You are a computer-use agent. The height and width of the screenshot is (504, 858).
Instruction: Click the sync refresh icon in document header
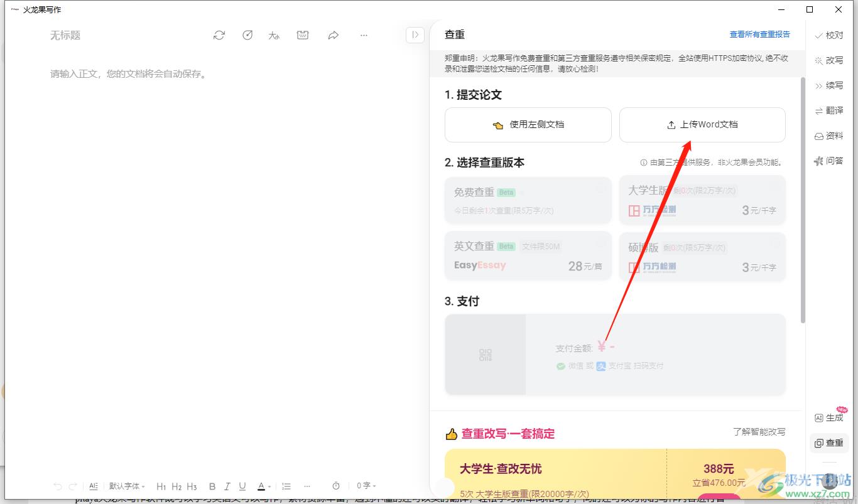(x=219, y=35)
